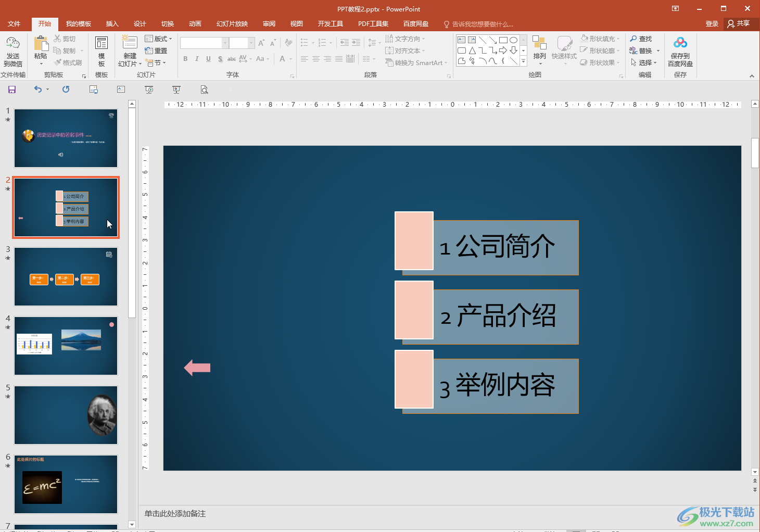
Task: Click the pink left arrow on slide
Action: [197, 368]
